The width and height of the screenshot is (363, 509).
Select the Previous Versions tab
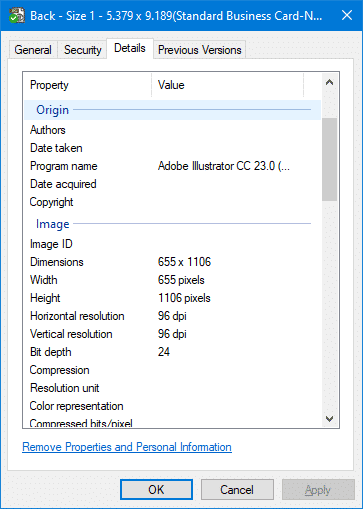[199, 50]
